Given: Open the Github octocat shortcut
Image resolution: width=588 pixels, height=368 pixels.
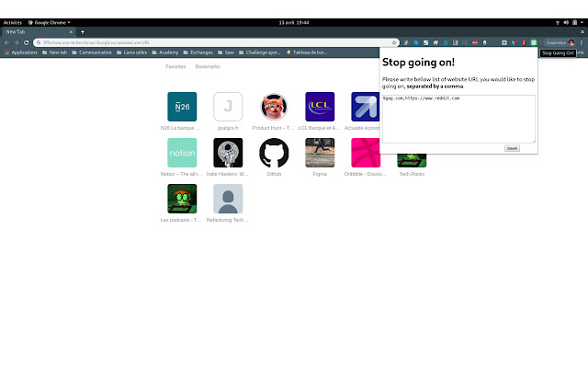Looking at the screenshot, I should 274,153.
